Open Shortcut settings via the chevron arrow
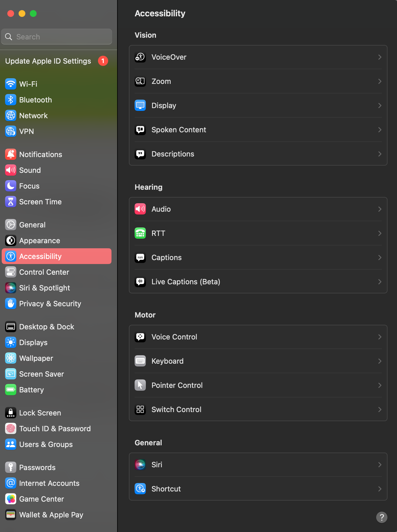 380,489
